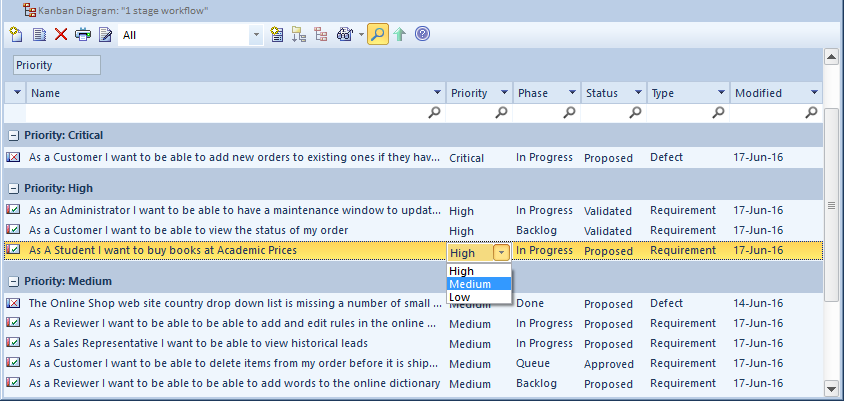Open the Priority cell dropdown arrow

(501, 253)
